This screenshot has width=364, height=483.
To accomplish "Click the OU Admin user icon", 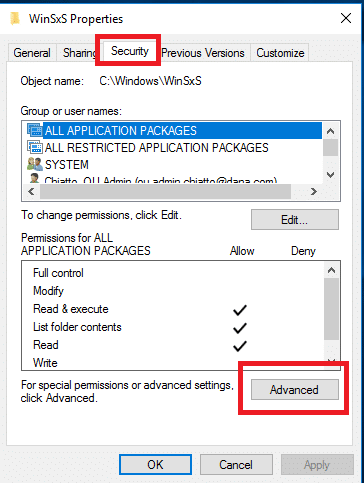I will (35, 179).
